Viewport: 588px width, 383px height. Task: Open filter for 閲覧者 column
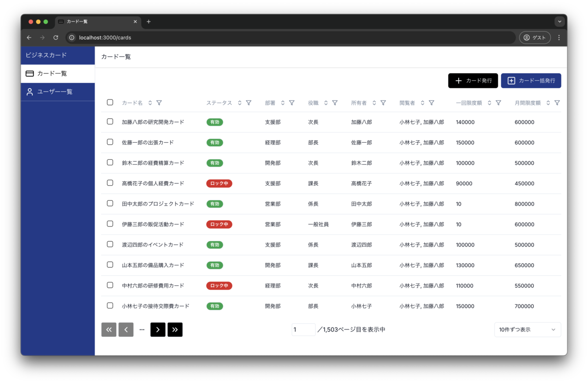432,103
